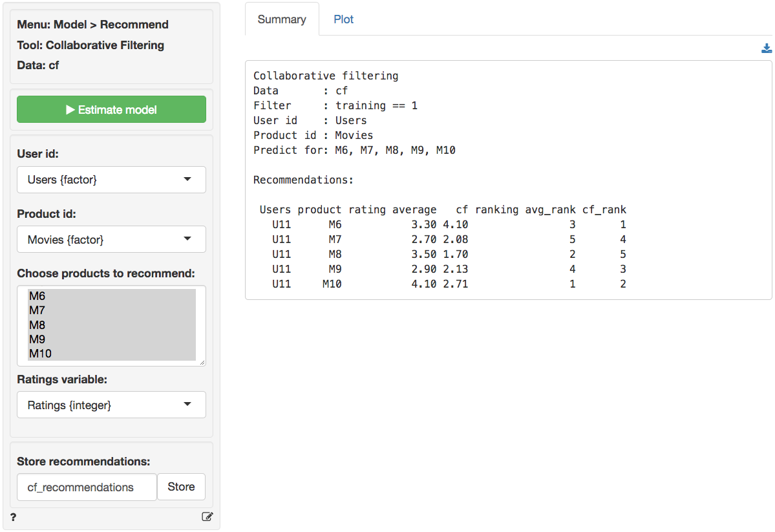Click the 'Data: cf' label in the header

(x=38, y=65)
